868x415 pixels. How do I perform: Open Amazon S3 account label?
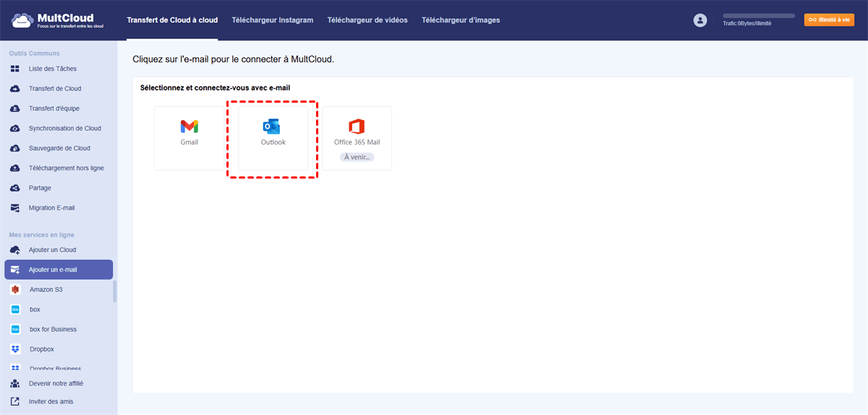coord(46,289)
